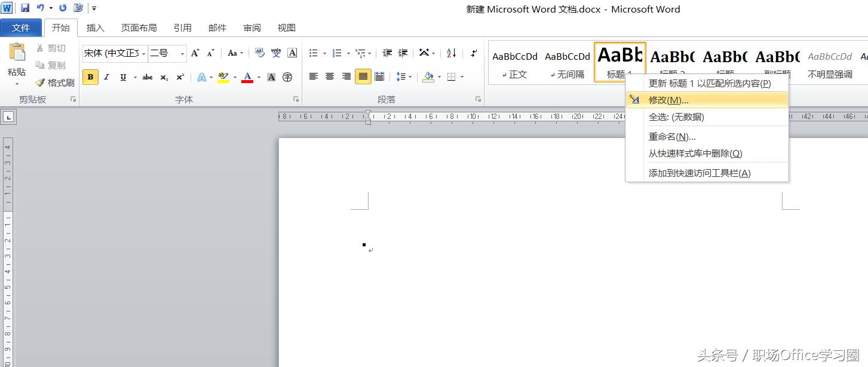Click the Sort A-Z icon

451,53
